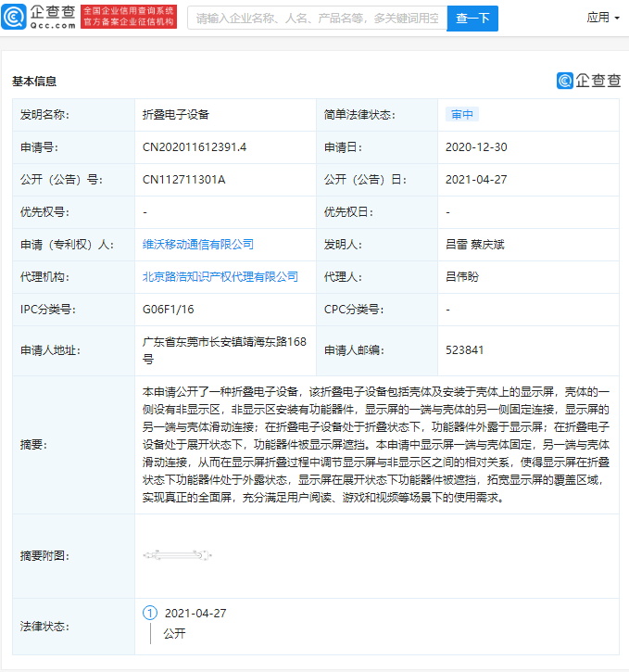Click the red official credit system badge
Screen dimensions: 629x672
point(129,17)
